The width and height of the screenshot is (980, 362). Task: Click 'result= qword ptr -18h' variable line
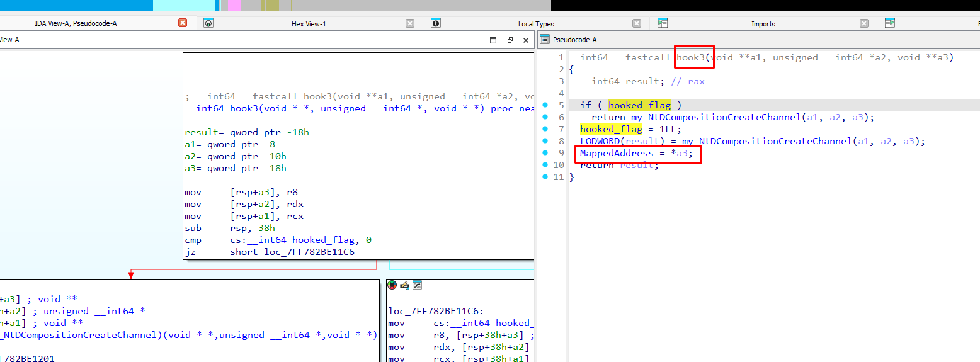click(x=247, y=132)
